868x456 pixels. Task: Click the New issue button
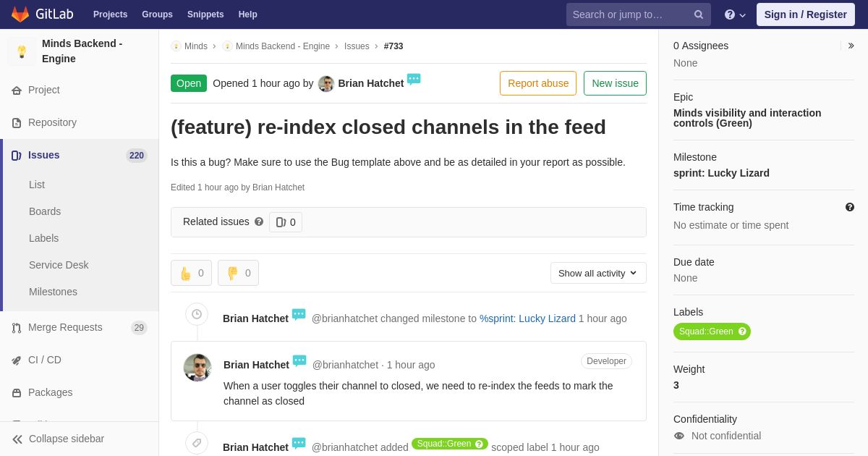(615, 83)
